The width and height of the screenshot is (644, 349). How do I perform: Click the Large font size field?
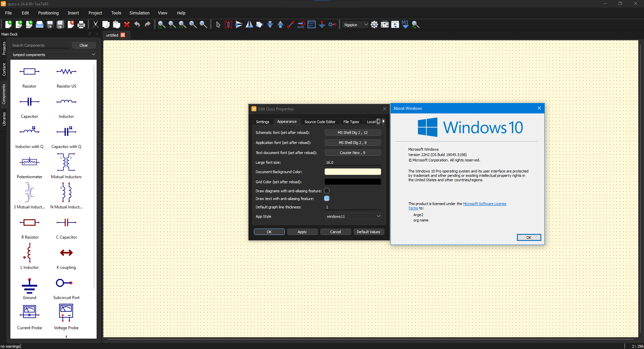[353, 162]
